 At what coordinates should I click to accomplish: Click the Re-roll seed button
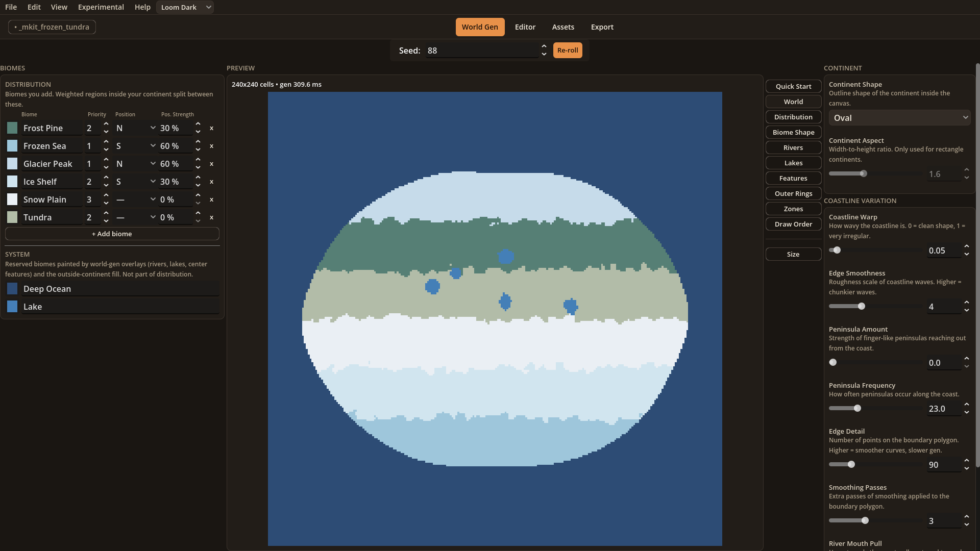point(568,51)
